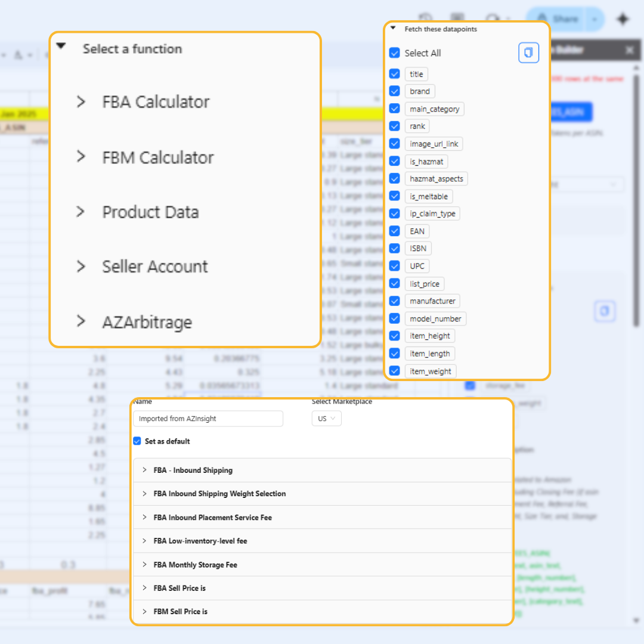Uncheck the ip_claim_type checkbox
The image size is (644, 644).
(394, 213)
